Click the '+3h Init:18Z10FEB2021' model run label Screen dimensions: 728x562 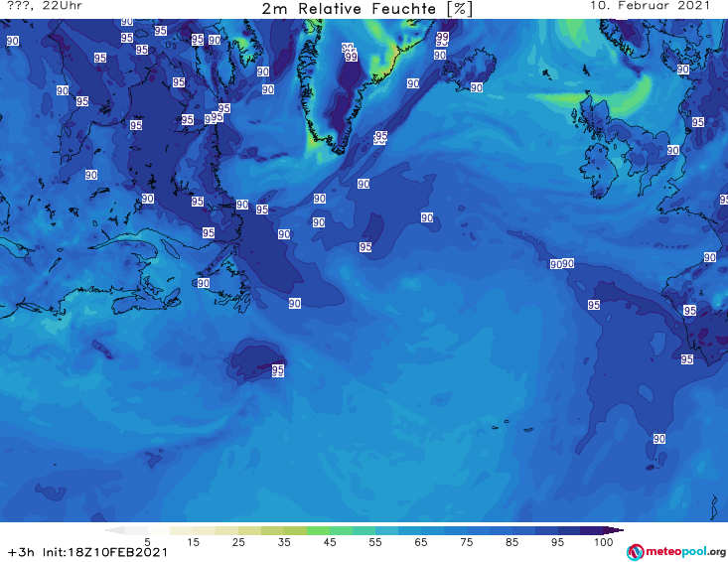pyautogui.click(x=87, y=552)
